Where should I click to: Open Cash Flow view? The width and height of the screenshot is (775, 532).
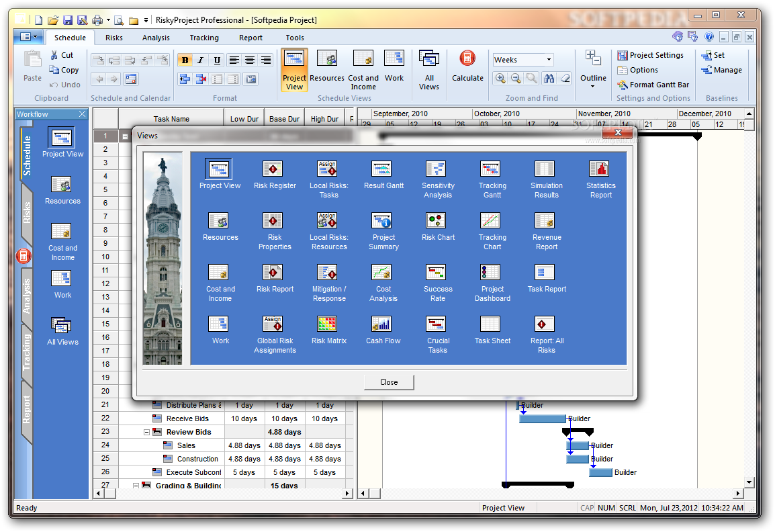[383, 330]
